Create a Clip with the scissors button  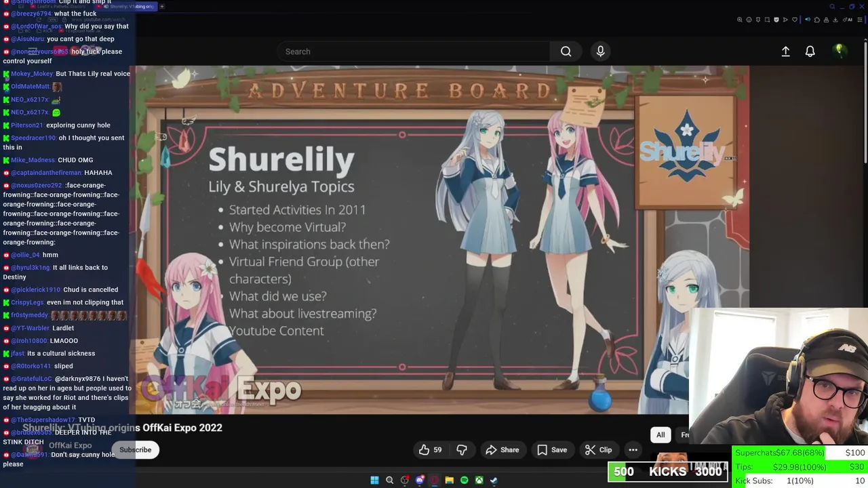[x=598, y=449]
